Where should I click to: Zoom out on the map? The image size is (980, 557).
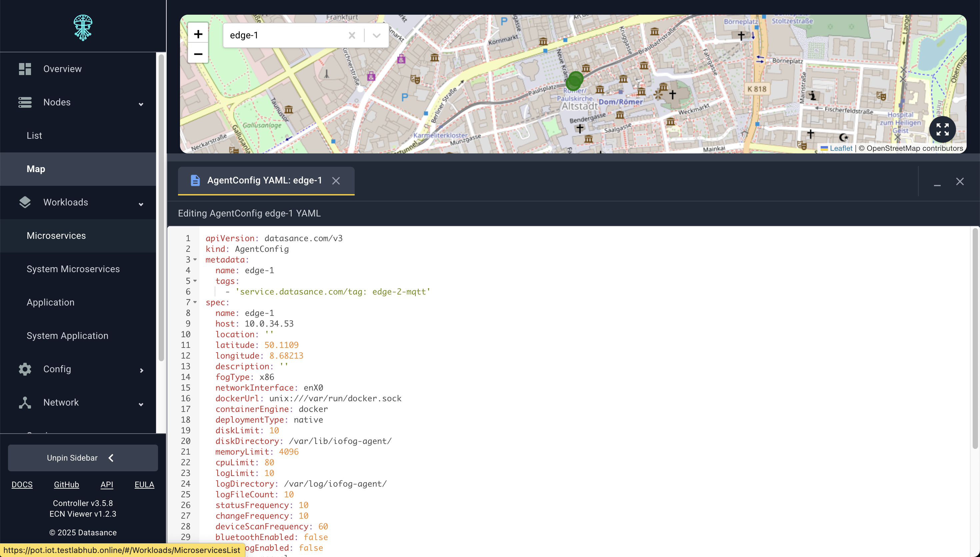pos(198,54)
